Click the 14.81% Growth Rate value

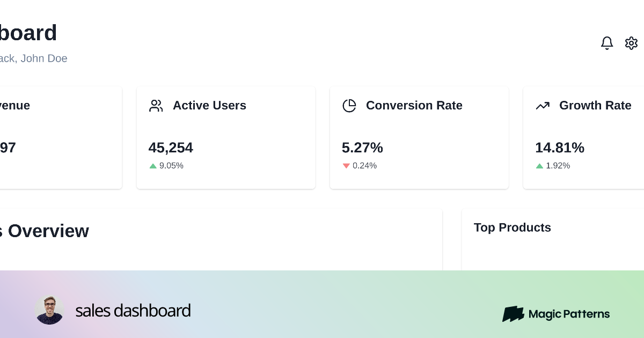coord(560,148)
